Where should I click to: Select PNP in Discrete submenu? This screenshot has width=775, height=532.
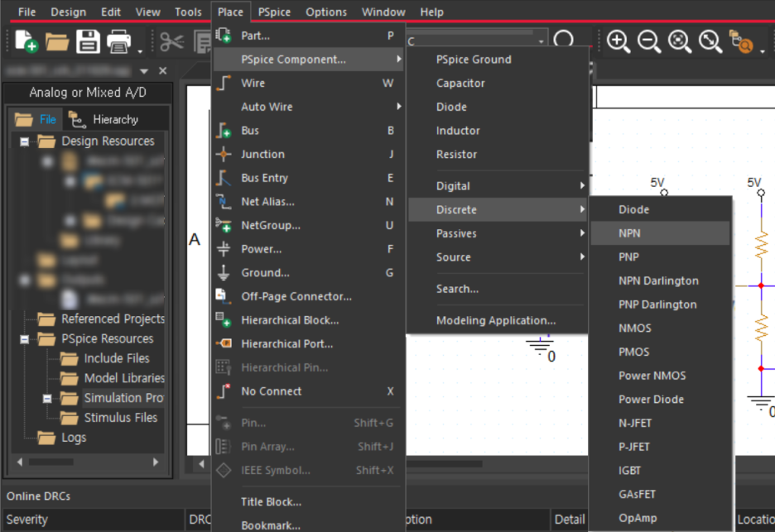pyautogui.click(x=661, y=256)
